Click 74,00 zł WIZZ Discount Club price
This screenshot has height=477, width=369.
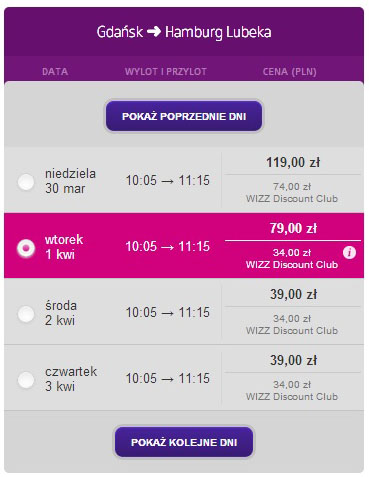click(292, 192)
